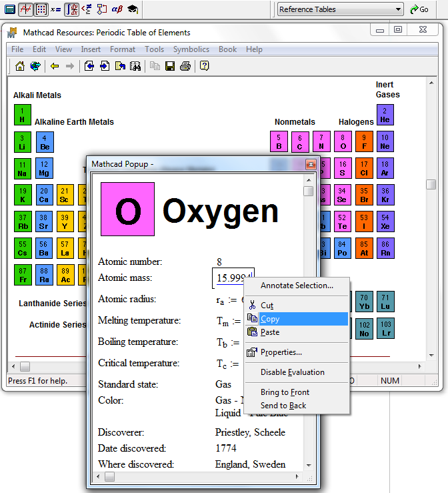The width and height of the screenshot is (448, 493).
Task: Open the View menu
Action: pos(63,49)
